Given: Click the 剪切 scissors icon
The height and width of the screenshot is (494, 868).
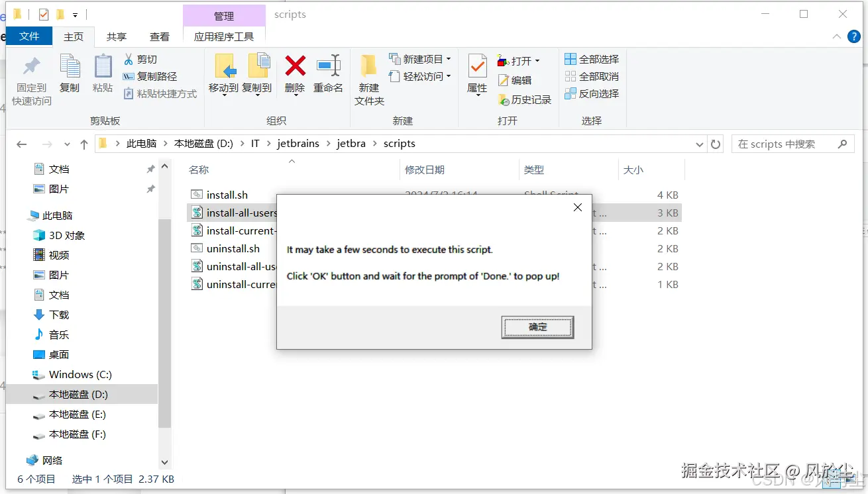Looking at the screenshot, I should (129, 60).
